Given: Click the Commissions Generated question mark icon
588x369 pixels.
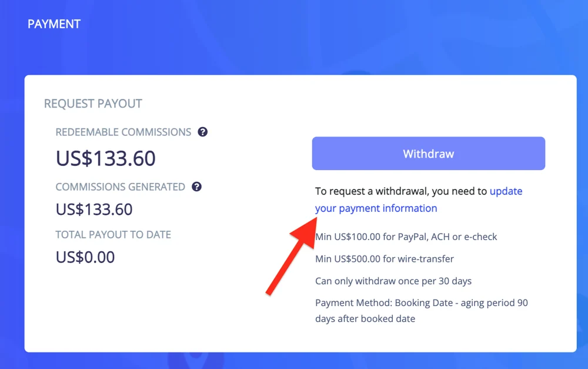Looking at the screenshot, I should pyautogui.click(x=196, y=187).
